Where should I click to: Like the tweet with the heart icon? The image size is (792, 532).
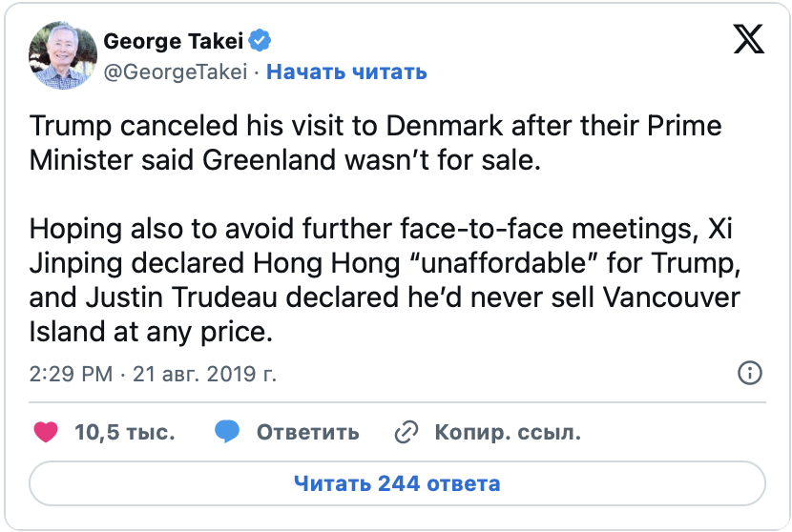pyautogui.click(x=46, y=432)
